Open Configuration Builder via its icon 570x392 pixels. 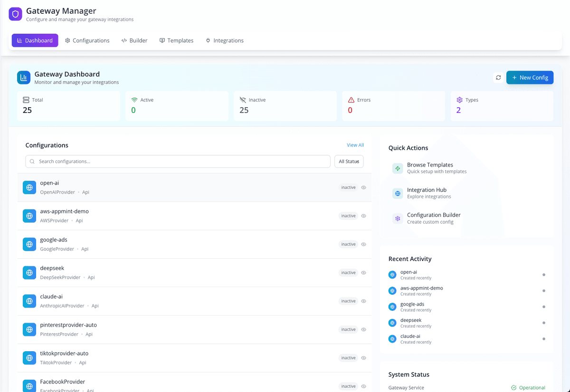[x=398, y=218]
